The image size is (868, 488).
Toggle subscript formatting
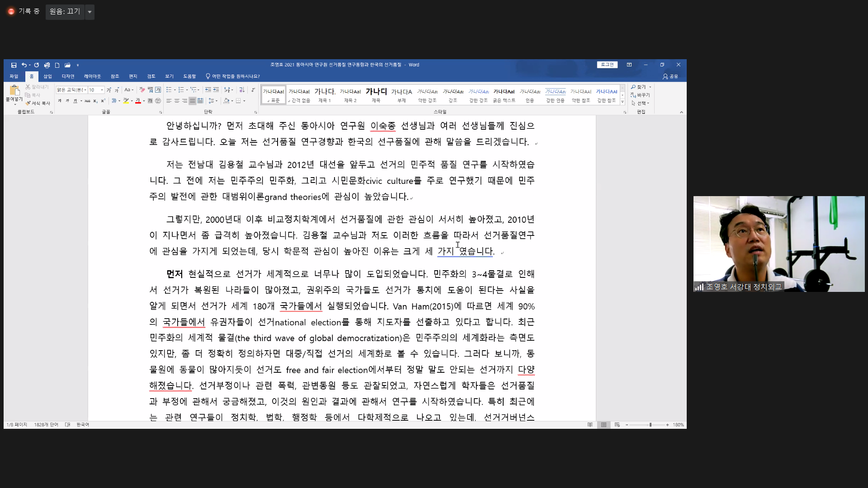click(x=95, y=101)
